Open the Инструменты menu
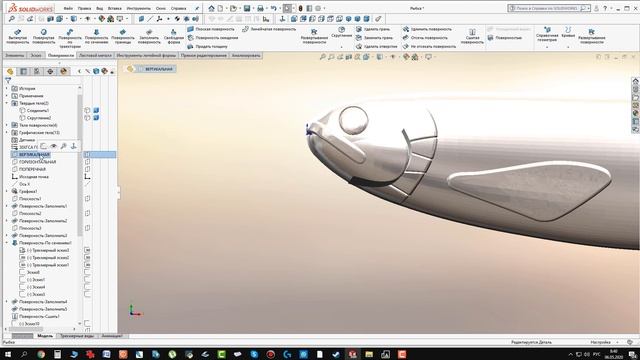640x360 pixels. click(x=138, y=8)
